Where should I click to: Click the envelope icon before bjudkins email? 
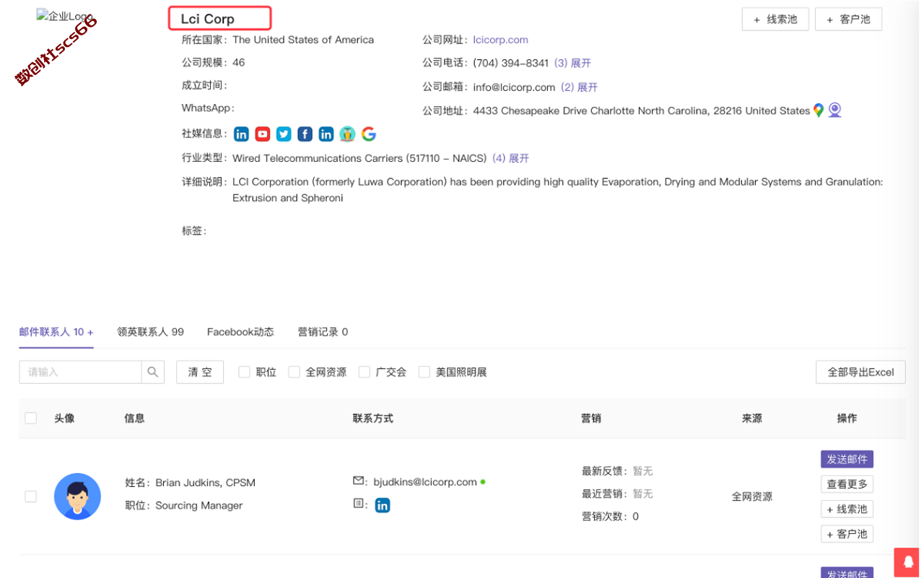click(x=359, y=481)
